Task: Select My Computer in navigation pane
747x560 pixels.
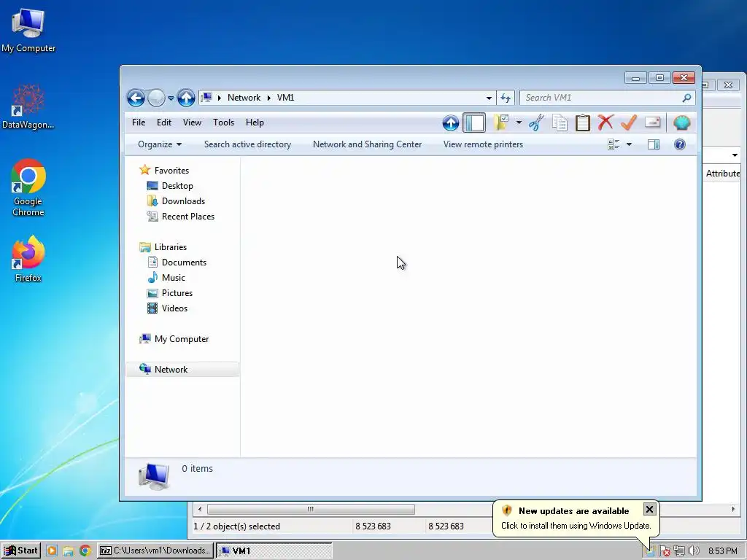Action: (174, 338)
